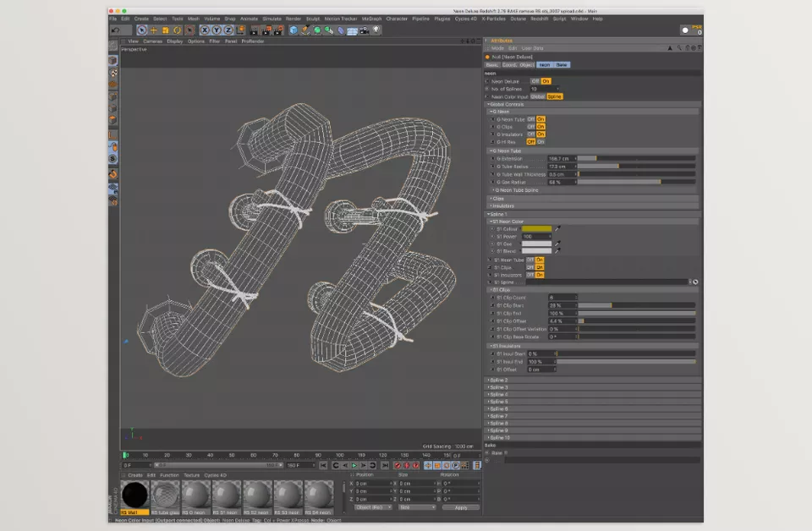Toggle the X axis lock icon

[x=205, y=30]
